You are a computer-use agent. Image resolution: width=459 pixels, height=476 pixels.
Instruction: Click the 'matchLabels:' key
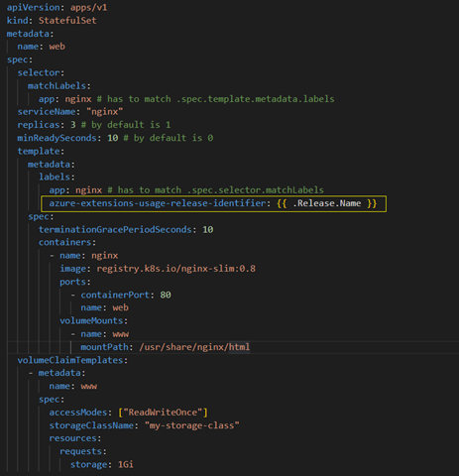[59, 86]
